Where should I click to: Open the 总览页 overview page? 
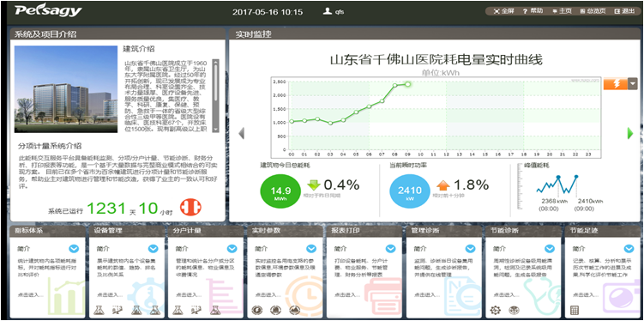593,11
